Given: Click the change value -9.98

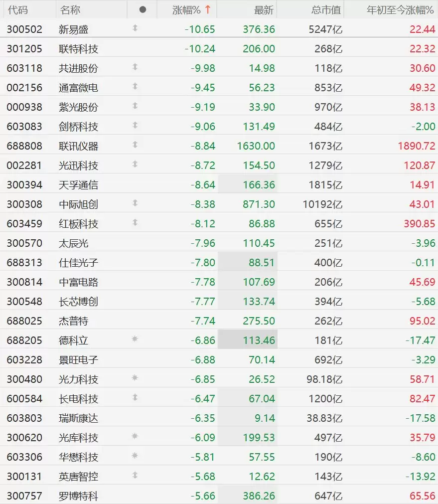Looking at the screenshot, I should pyautogui.click(x=203, y=68).
